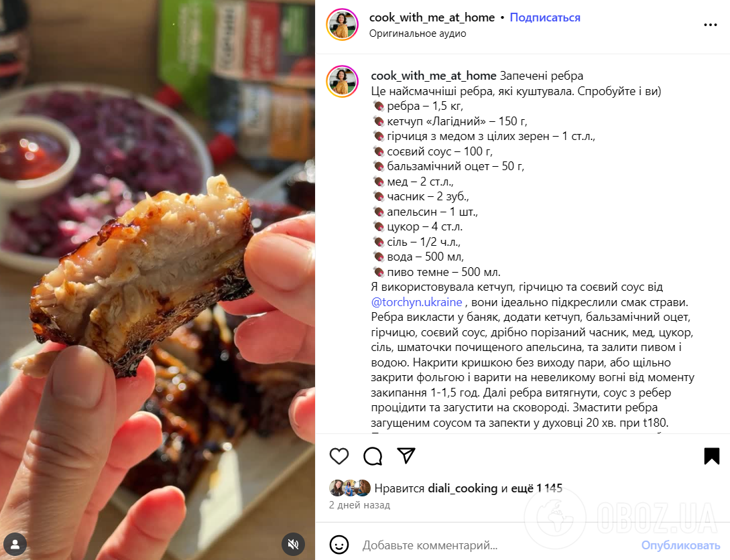
Task: Click the liker avatars next to Нравится
Action: pyautogui.click(x=350, y=488)
